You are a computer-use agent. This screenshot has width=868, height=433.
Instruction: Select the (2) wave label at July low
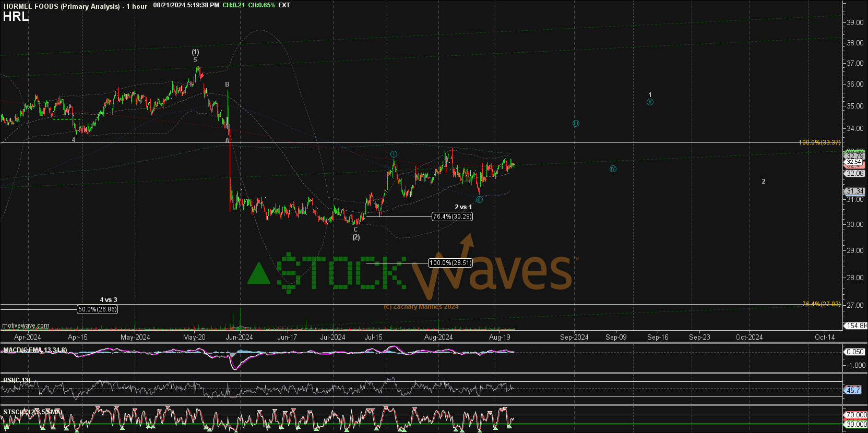pos(356,237)
